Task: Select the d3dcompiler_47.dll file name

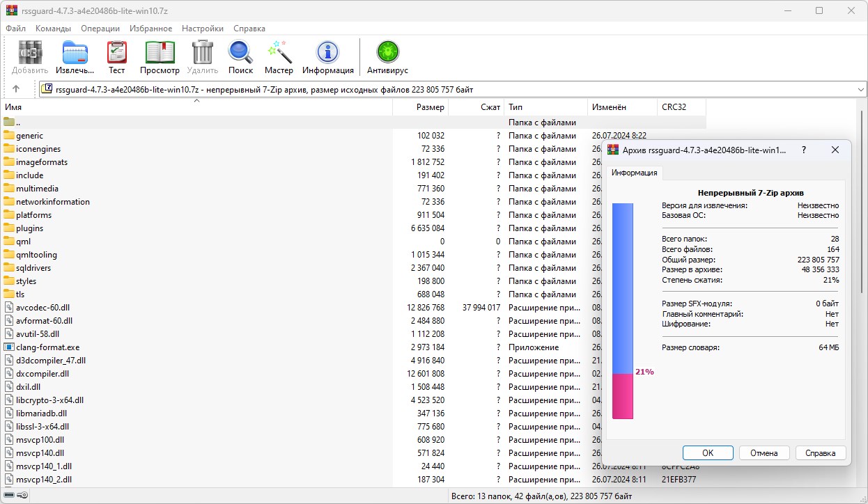Action: [x=51, y=361]
